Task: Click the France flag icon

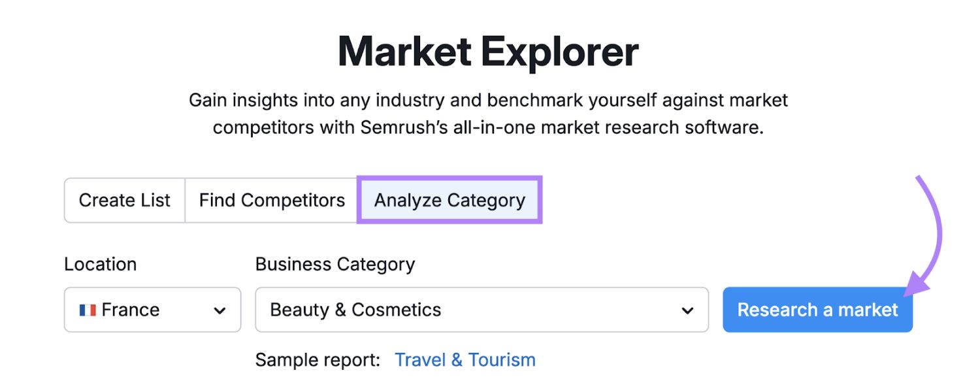Action: click(87, 310)
